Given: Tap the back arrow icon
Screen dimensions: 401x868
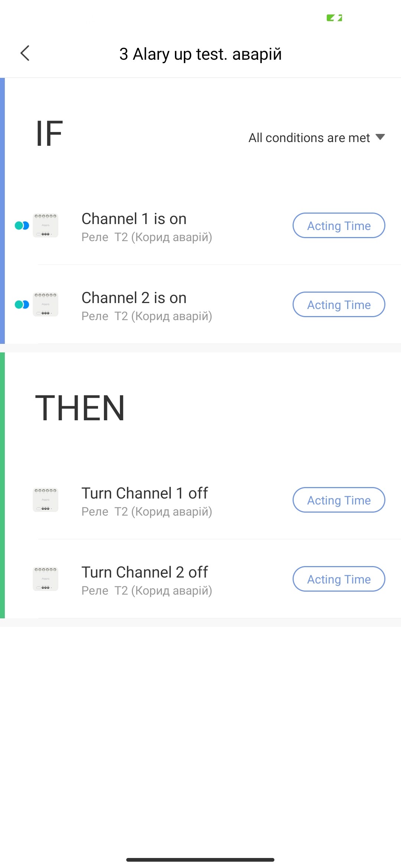Looking at the screenshot, I should tap(25, 53).
